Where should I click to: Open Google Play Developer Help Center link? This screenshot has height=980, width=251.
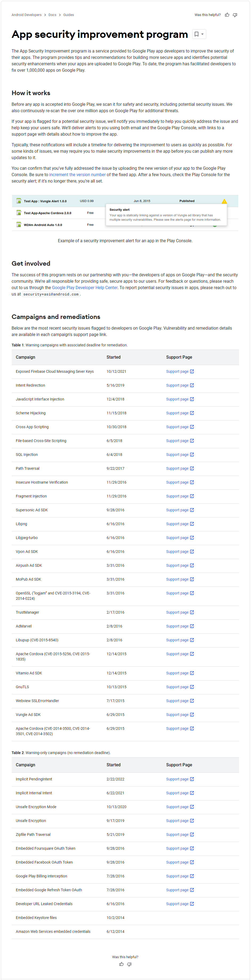point(85,287)
